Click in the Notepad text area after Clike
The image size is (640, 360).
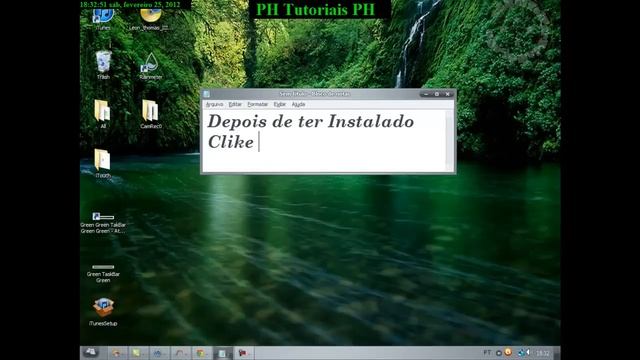coord(260,142)
